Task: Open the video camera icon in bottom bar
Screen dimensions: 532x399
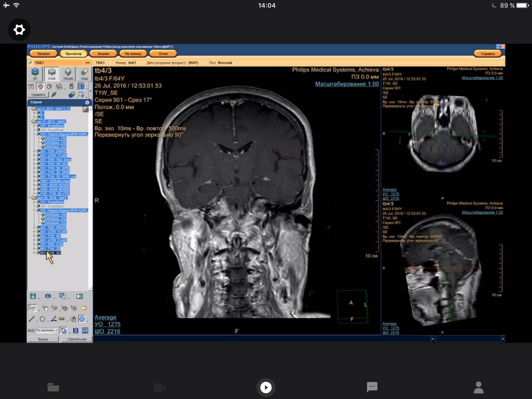Action: pos(160,387)
